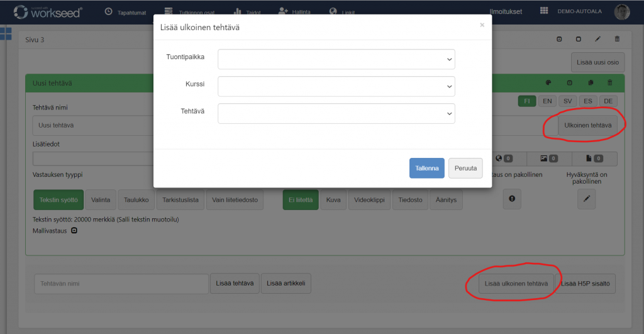Switch language to EN
The width and height of the screenshot is (644, 334).
pyautogui.click(x=548, y=101)
